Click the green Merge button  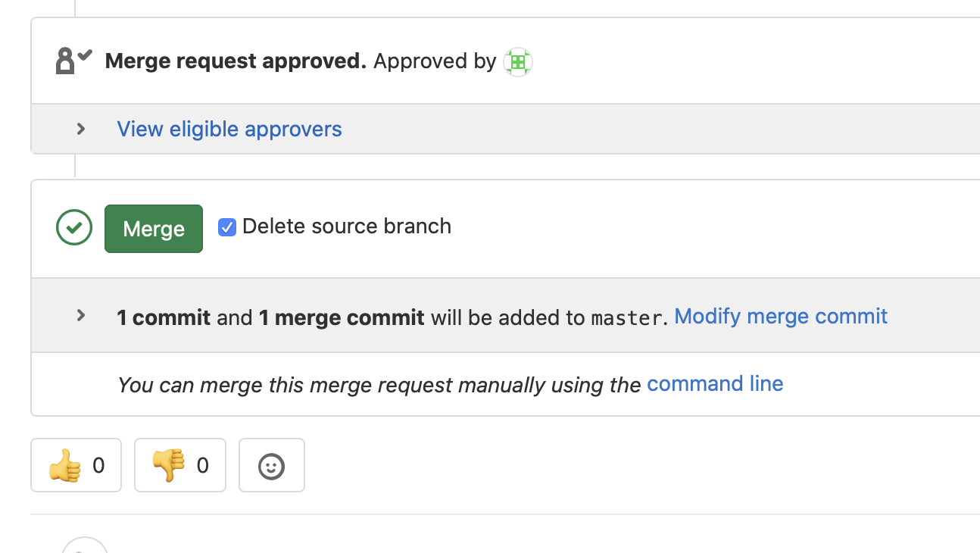tap(154, 229)
